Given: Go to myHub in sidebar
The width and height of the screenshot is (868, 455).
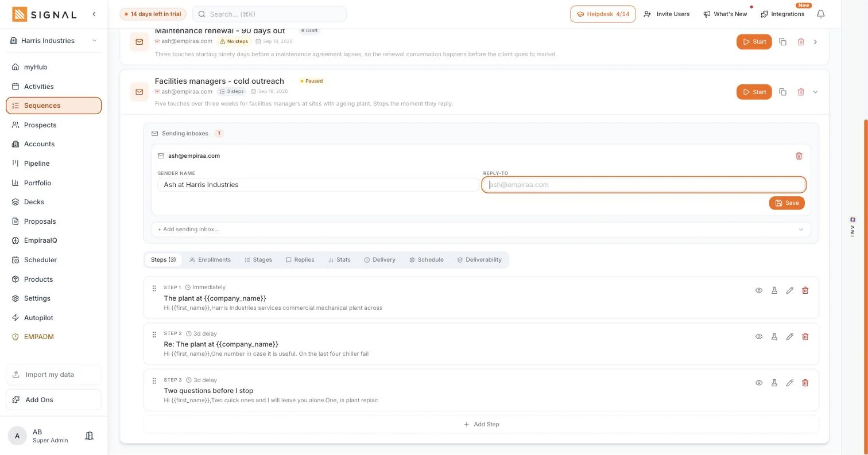Looking at the screenshot, I should point(54,67).
